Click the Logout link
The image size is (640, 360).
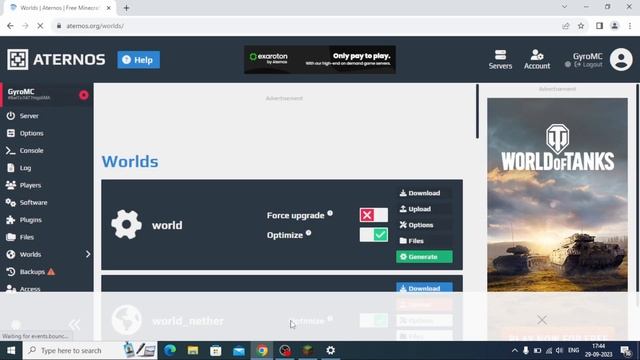click(588, 65)
